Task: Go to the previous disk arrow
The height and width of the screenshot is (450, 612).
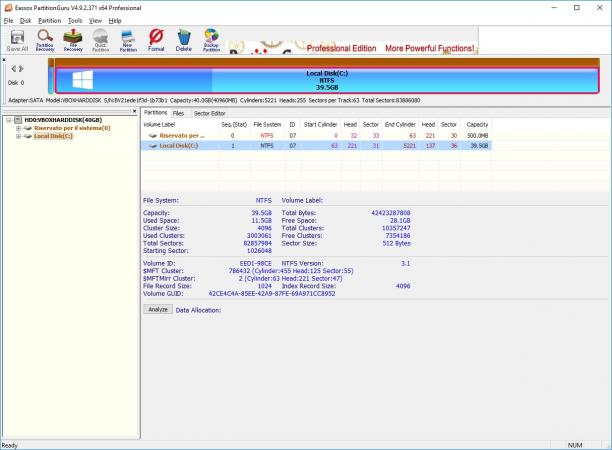Action: (x=14, y=69)
